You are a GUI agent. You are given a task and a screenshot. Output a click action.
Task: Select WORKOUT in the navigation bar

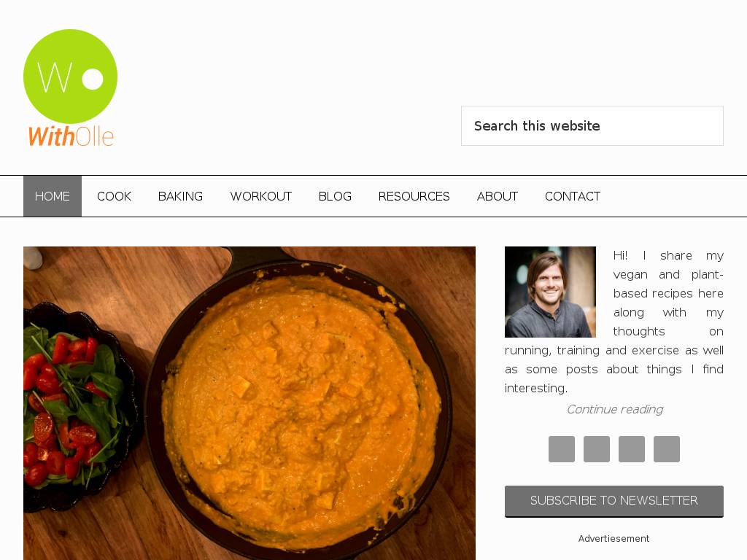261,196
